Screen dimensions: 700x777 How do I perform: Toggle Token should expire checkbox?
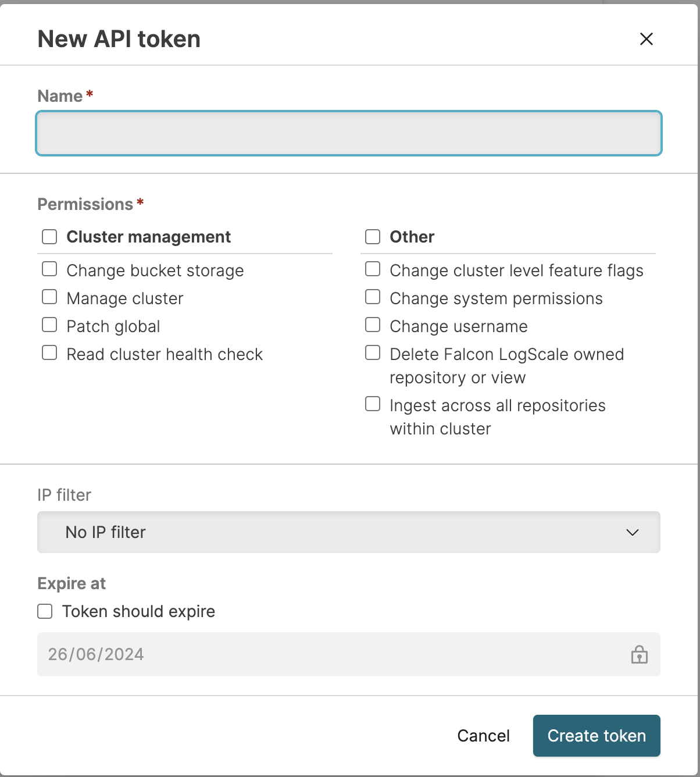[45, 611]
